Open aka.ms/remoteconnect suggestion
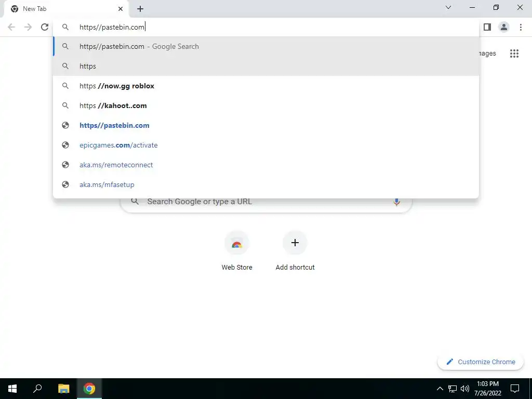 click(x=266, y=165)
